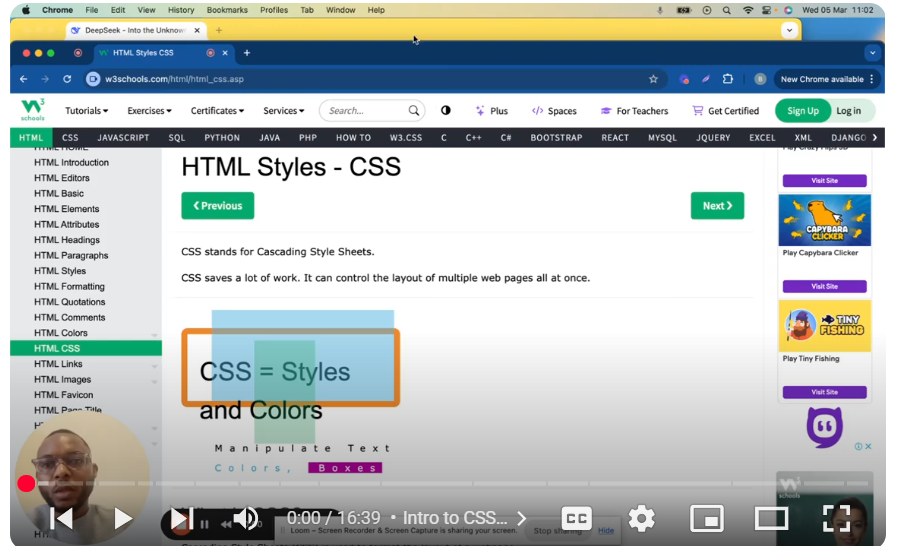Open the Chrome extensions puzzle icon

728,79
